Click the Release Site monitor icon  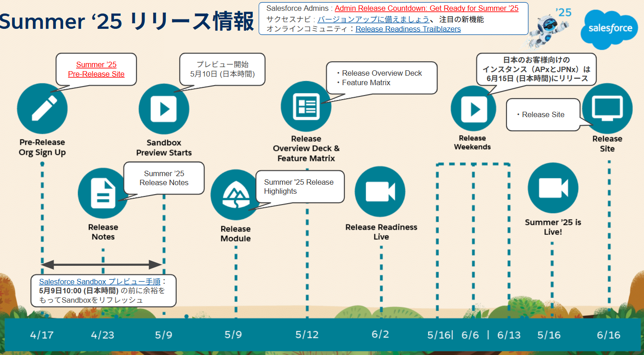point(607,108)
